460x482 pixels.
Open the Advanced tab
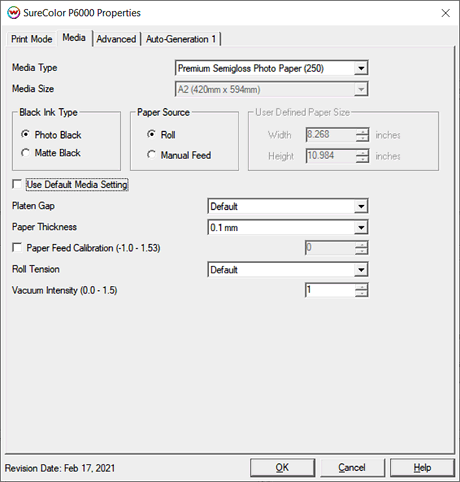click(116, 39)
